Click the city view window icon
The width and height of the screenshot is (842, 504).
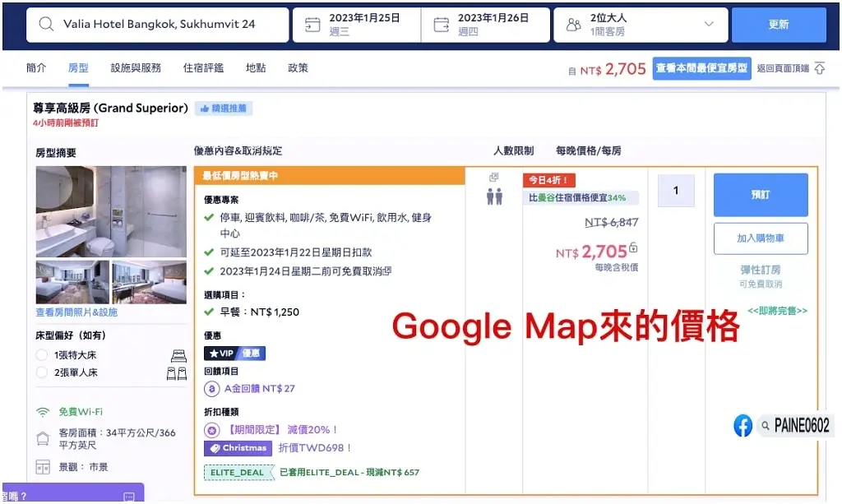coord(43,467)
